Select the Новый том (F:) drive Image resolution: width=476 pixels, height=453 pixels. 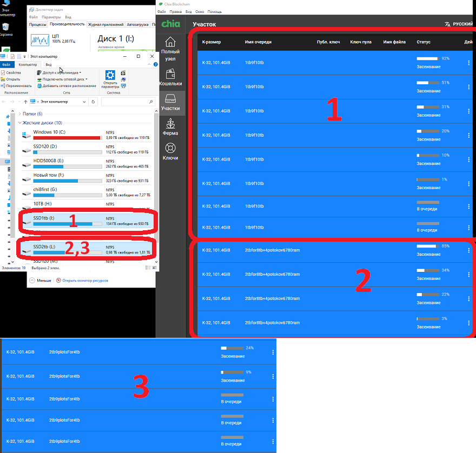86,178
